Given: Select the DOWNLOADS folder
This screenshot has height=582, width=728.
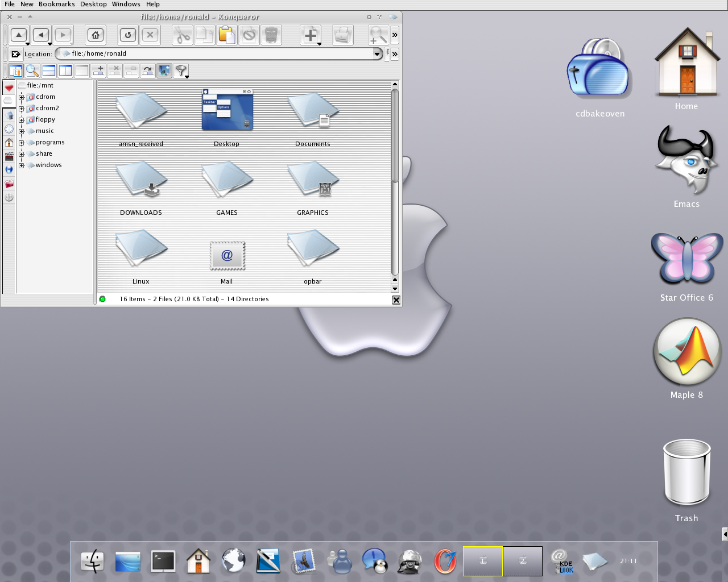Looking at the screenshot, I should 141,189.
